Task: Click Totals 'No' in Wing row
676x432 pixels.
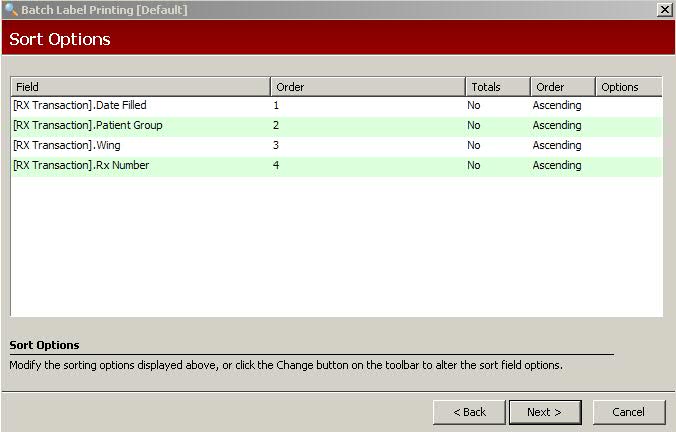Action: tap(474, 145)
